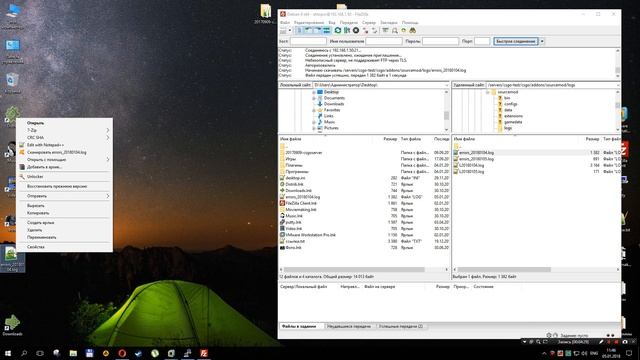Choose Открыть in context menu
Image resolution: width=640 pixels, height=360 pixels.
pyautogui.click(x=64, y=123)
